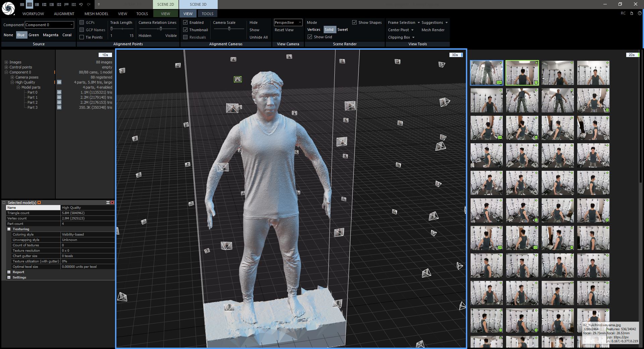Open the Frame Selection dropdown

click(x=404, y=22)
